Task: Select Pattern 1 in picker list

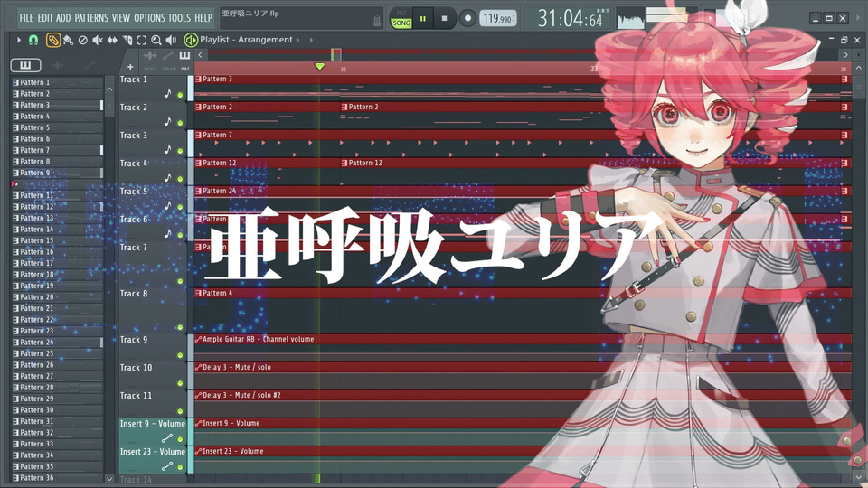Action: pyautogui.click(x=57, y=82)
